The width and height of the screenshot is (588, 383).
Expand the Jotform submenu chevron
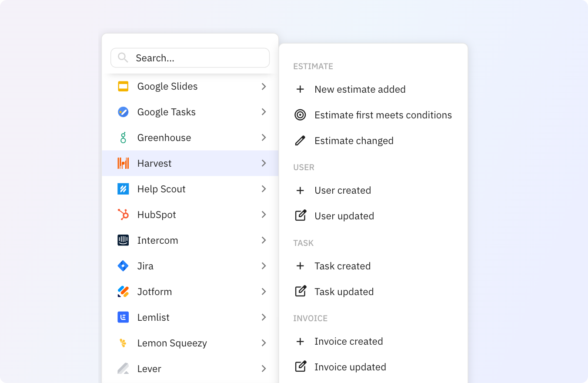point(264,292)
